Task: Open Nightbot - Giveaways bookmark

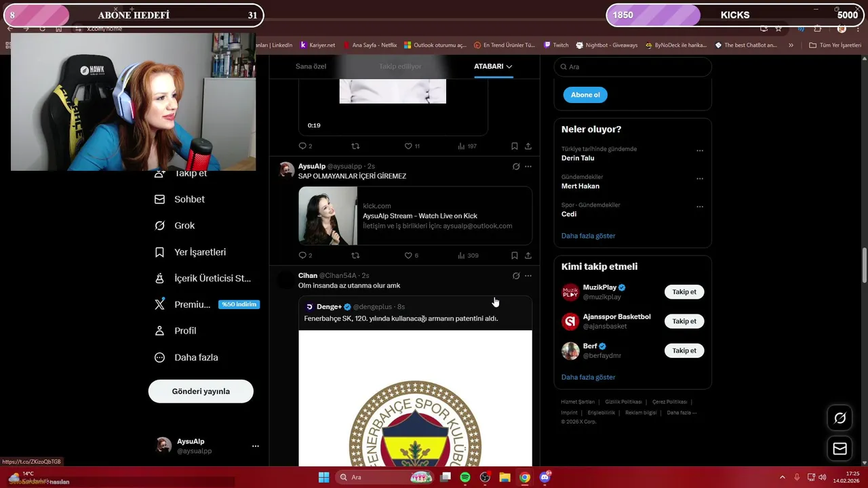Action: click(x=607, y=45)
